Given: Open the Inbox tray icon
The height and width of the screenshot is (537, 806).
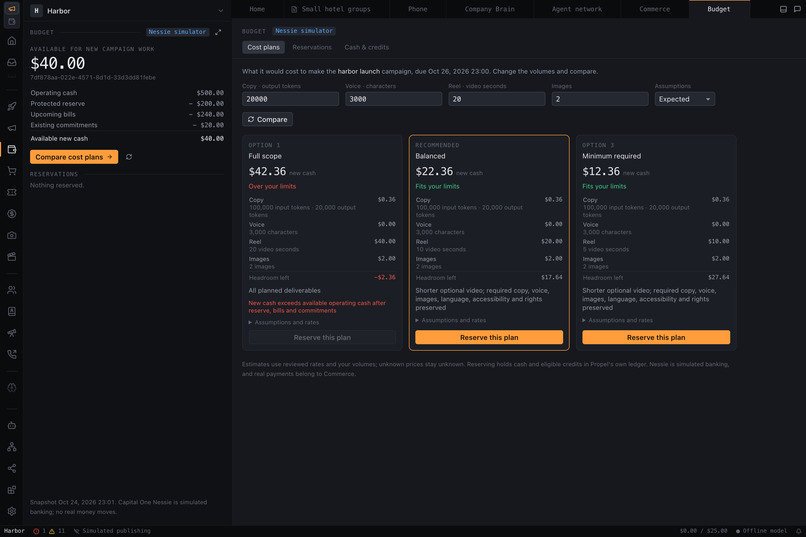Looking at the screenshot, I should point(11,63).
